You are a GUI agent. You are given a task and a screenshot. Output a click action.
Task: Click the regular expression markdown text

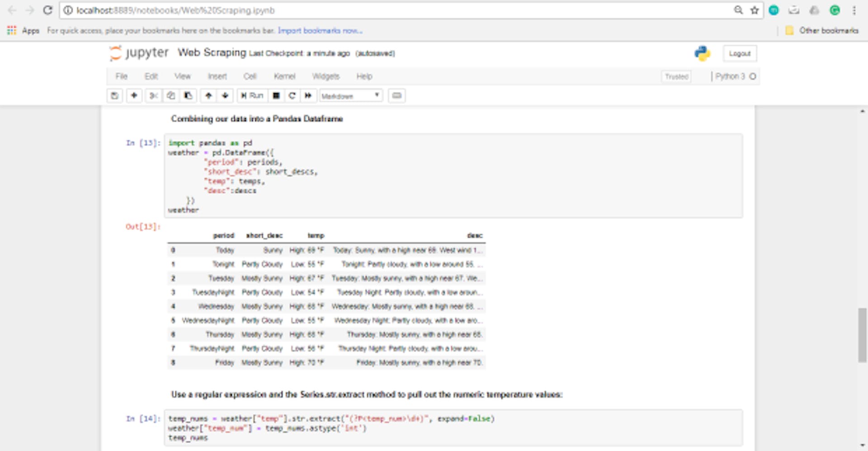pos(367,394)
